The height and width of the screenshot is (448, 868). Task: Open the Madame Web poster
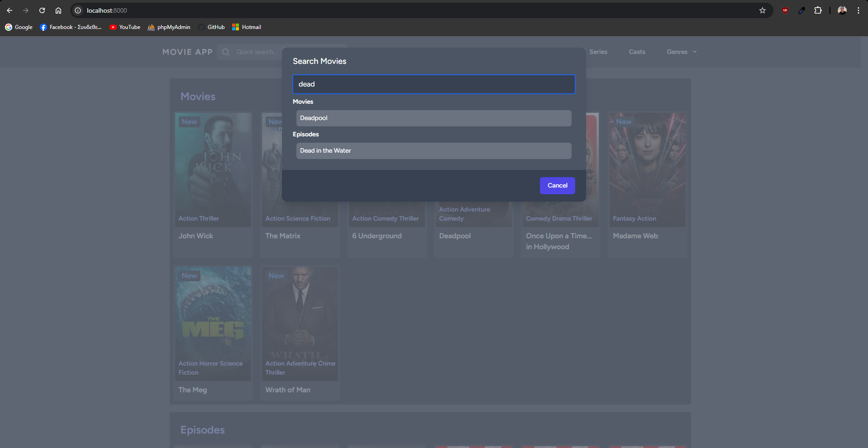(x=648, y=170)
